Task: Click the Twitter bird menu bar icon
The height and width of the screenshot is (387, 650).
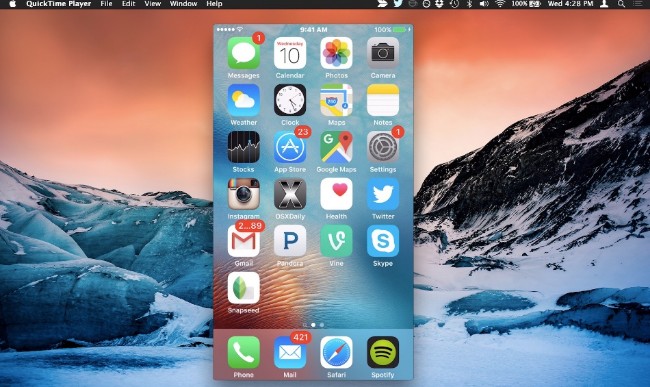Action: (x=398, y=4)
